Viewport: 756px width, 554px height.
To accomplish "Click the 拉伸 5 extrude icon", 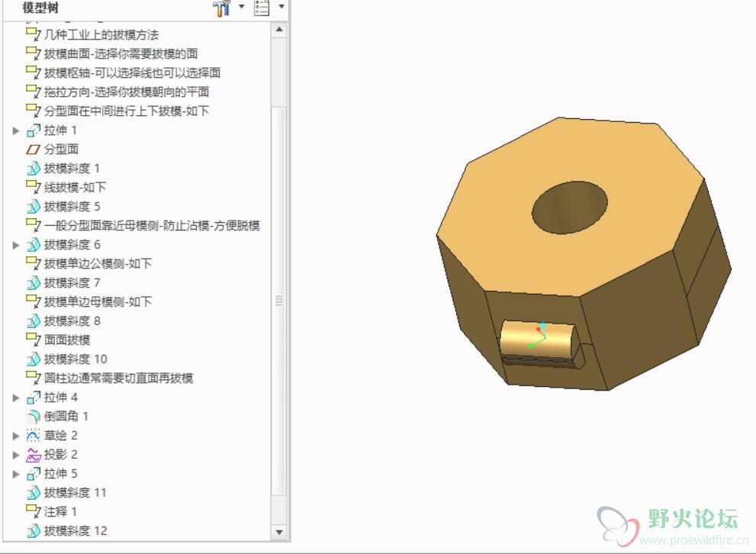I will (34, 474).
